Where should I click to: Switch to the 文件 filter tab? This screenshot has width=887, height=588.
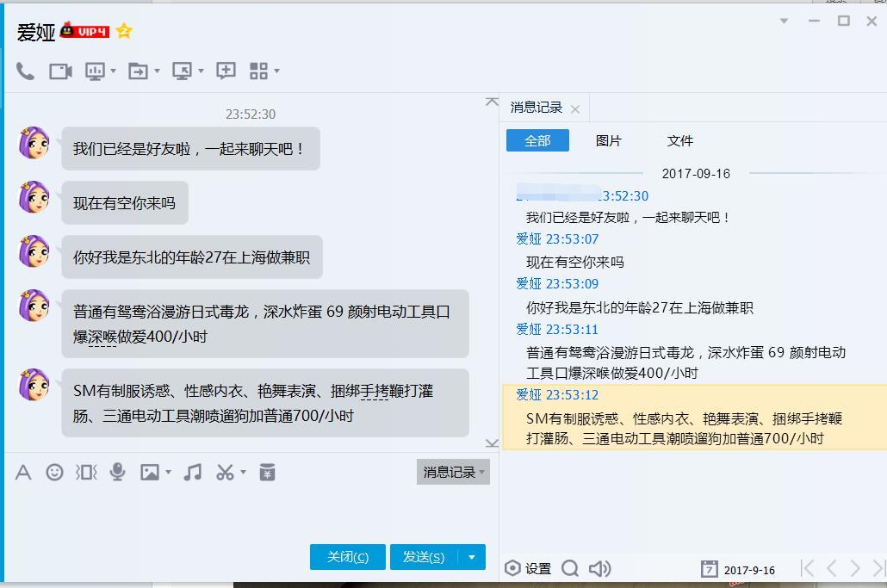pyautogui.click(x=680, y=141)
